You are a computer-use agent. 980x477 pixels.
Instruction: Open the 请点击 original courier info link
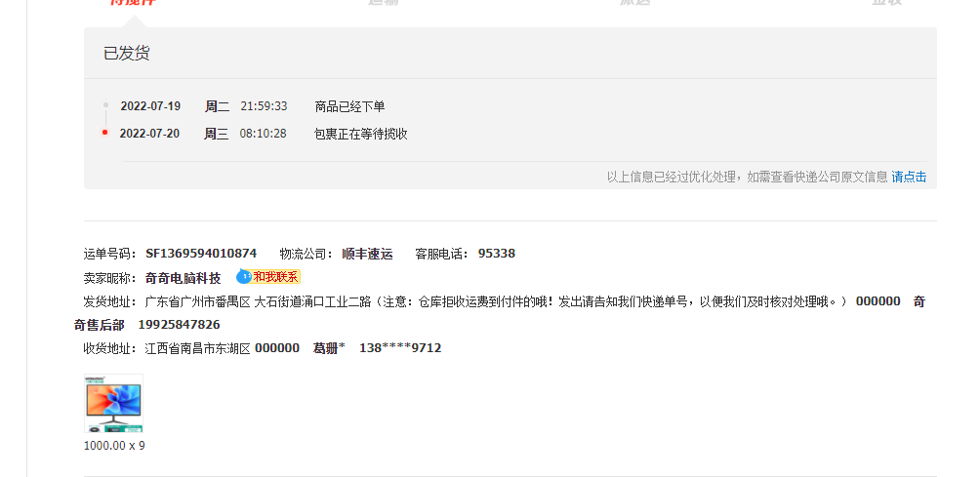click(x=909, y=177)
